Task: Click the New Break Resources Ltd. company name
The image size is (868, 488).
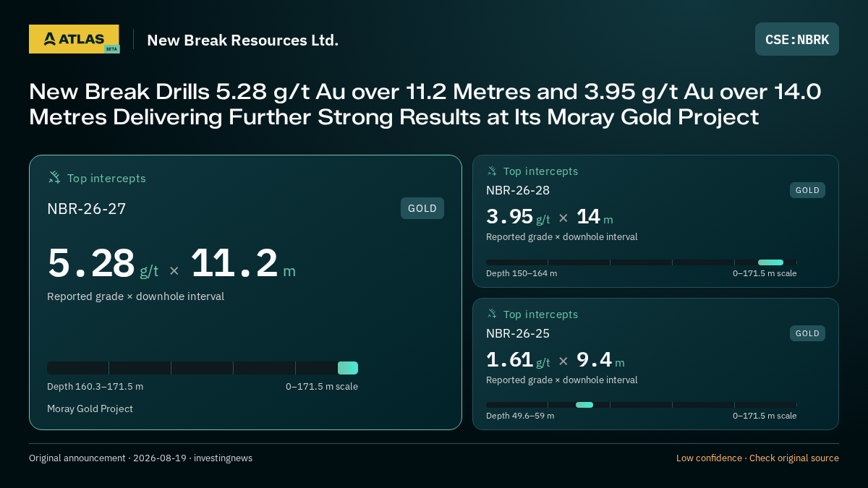Action: (x=243, y=40)
